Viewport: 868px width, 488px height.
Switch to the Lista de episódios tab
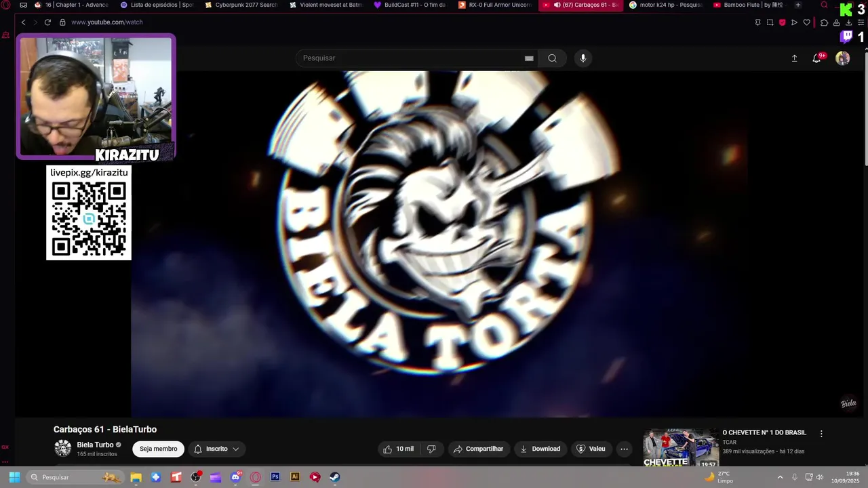click(x=157, y=5)
